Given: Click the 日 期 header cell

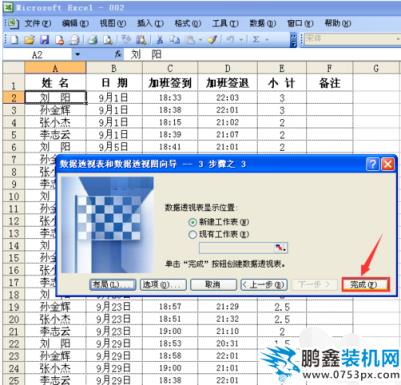Looking at the screenshot, I should [x=114, y=83].
